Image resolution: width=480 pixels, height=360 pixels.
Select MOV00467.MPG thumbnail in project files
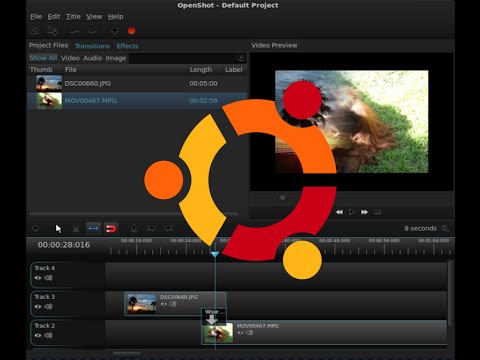pos(49,101)
